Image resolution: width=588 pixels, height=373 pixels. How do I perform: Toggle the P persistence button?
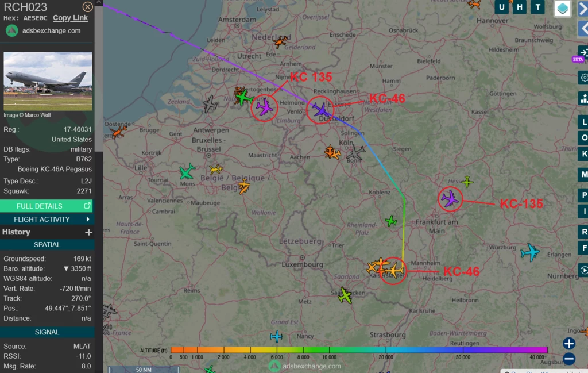coord(583,195)
